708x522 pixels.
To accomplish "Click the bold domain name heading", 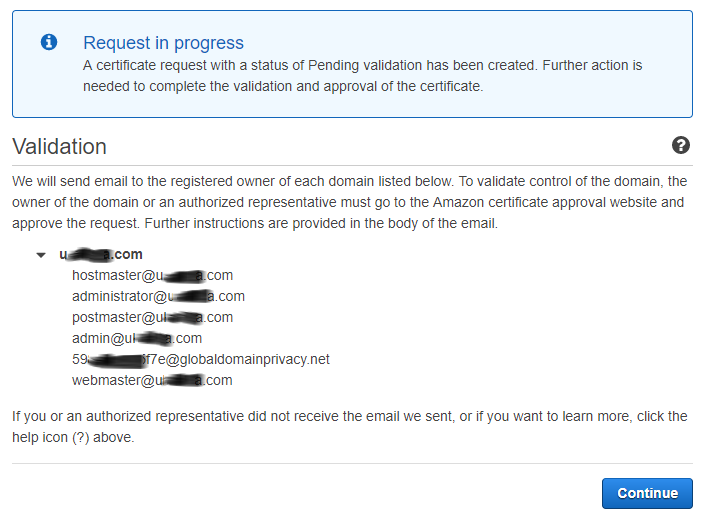I will point(101,254).
